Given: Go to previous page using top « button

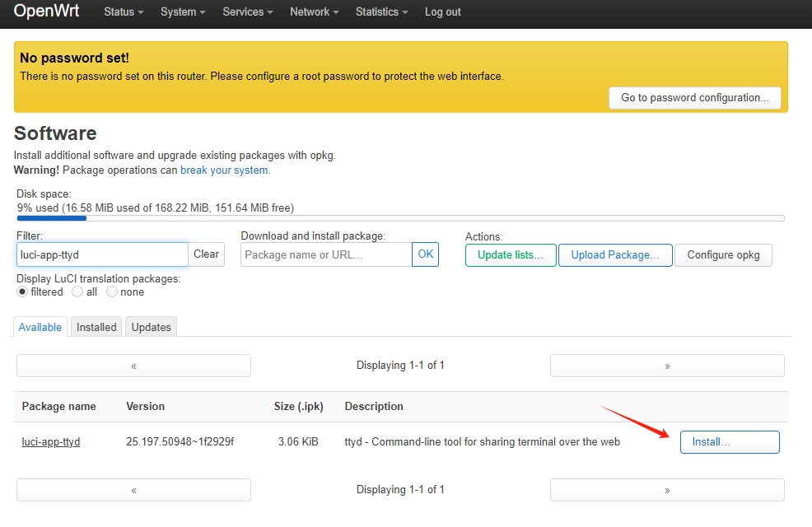Looking at the screenshot, I should tap(133, 366).
